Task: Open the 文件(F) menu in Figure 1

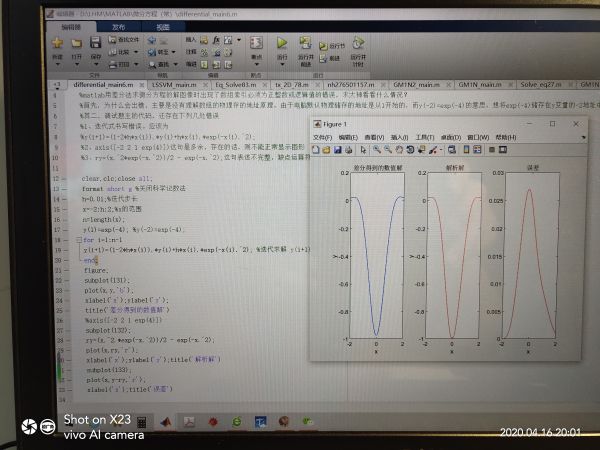Action: click(x=322, y=137)
